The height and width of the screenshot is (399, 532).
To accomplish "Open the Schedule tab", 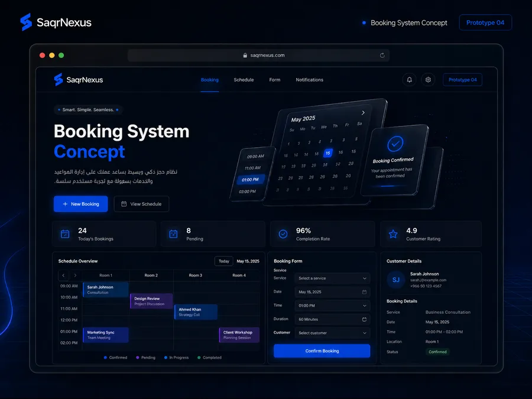I will 244,80.
